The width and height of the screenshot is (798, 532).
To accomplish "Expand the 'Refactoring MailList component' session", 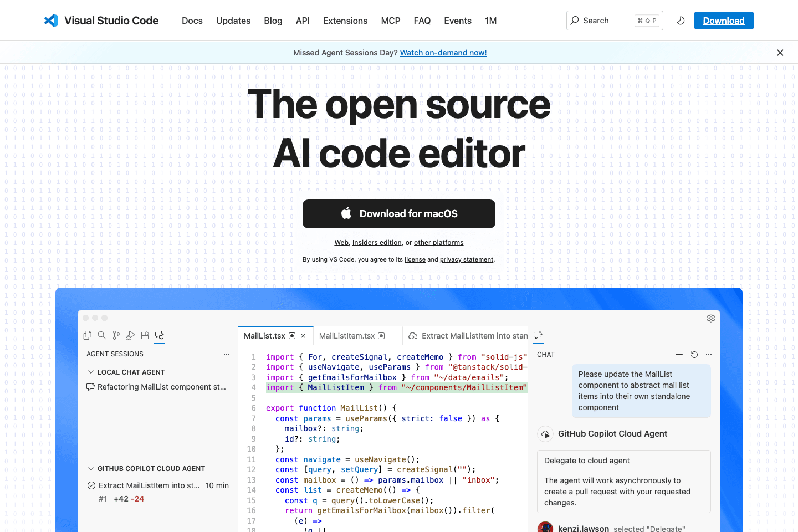I will pos(158,387).
